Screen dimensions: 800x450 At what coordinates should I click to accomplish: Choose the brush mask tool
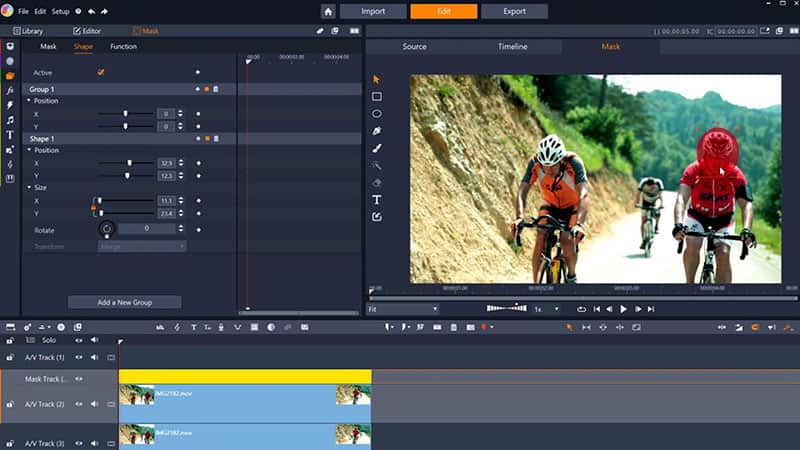(x=377, y=148)
